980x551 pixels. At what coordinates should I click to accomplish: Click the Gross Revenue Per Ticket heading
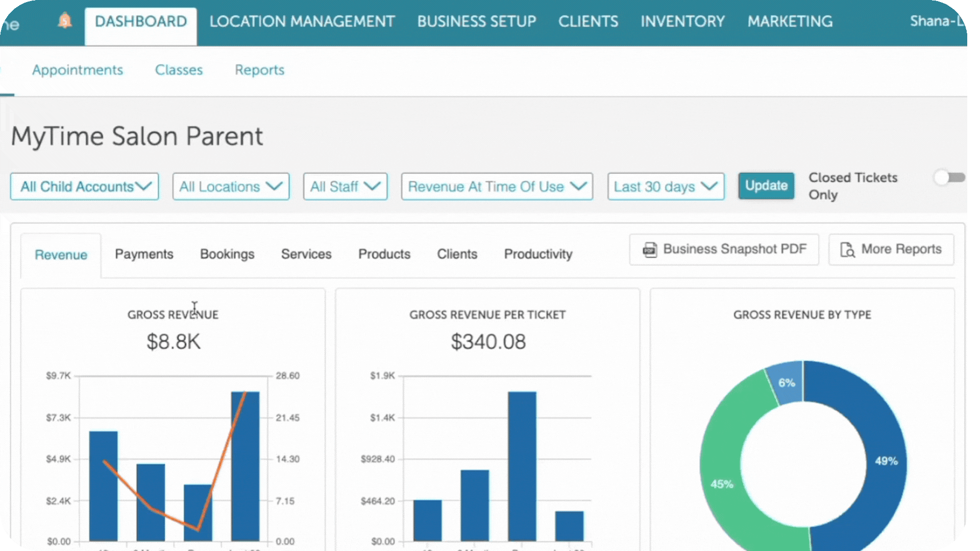tap(487, 315)
